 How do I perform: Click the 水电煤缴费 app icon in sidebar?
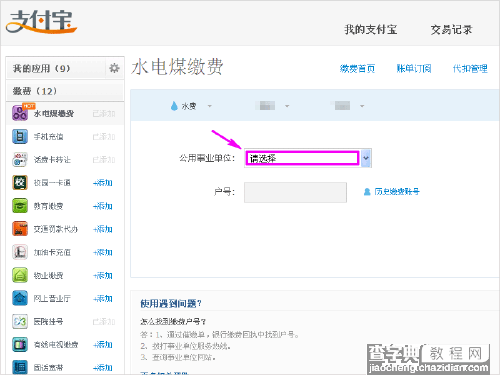pyautogui.click(x=20, y=113)
